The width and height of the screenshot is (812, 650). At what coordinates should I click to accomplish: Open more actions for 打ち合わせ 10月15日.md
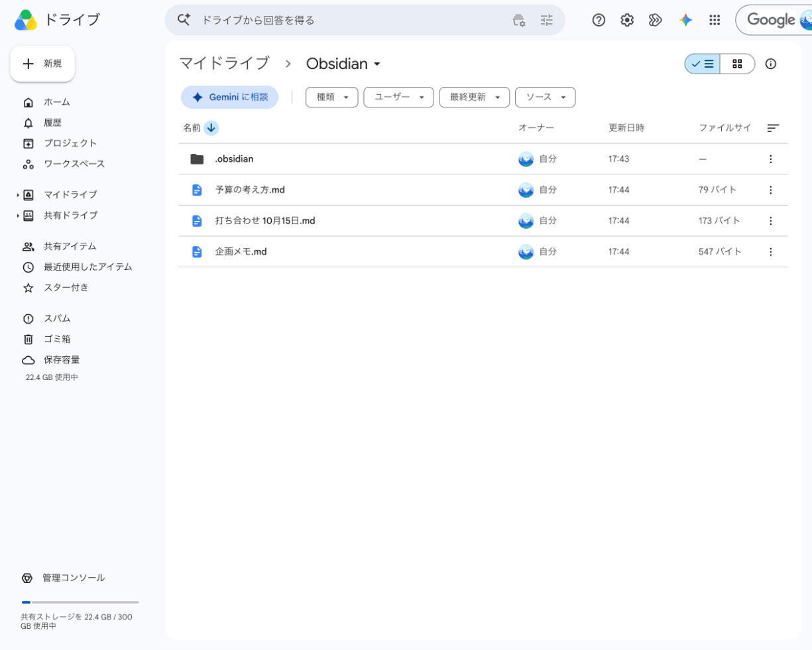click(770, 221)
